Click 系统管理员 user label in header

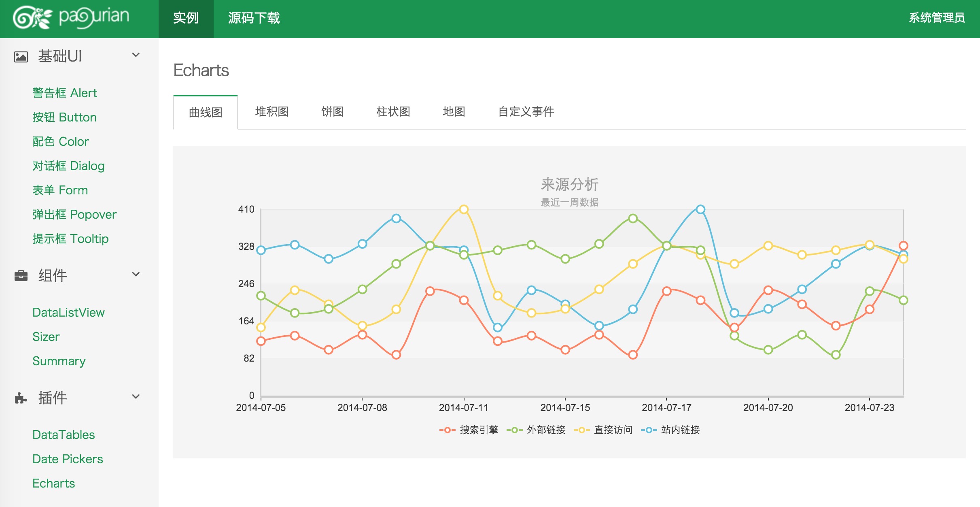[x=936, y=18]
